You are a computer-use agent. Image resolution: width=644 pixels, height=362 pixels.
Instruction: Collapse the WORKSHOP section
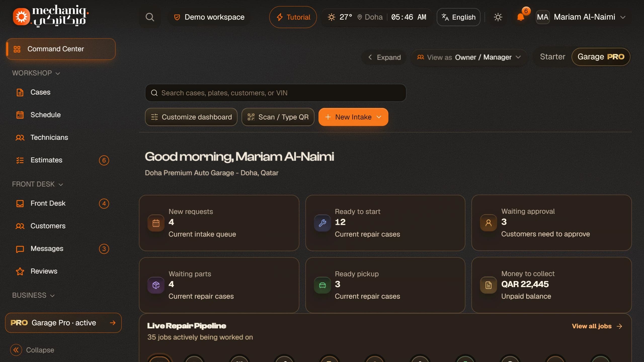pos(36,73)
